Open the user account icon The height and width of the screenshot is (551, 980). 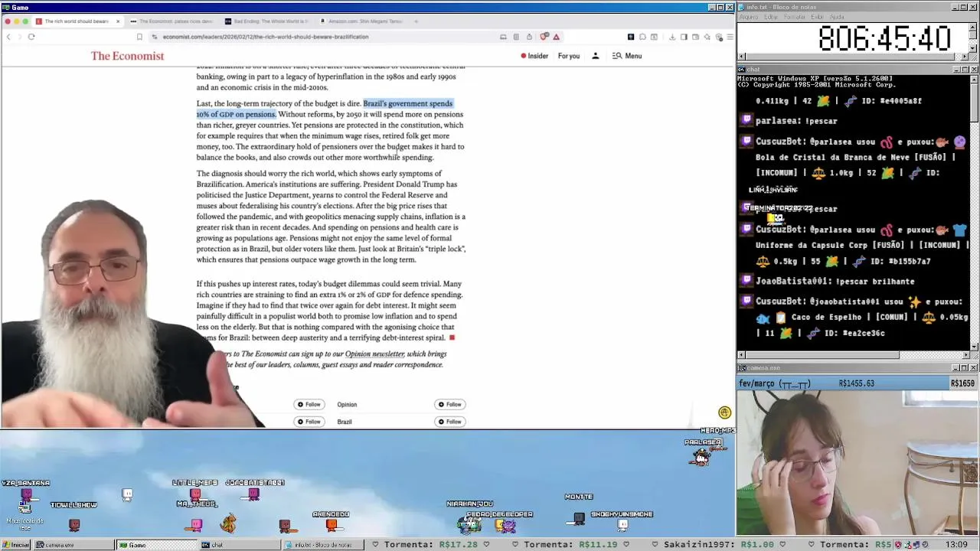[x=595, y=56]
